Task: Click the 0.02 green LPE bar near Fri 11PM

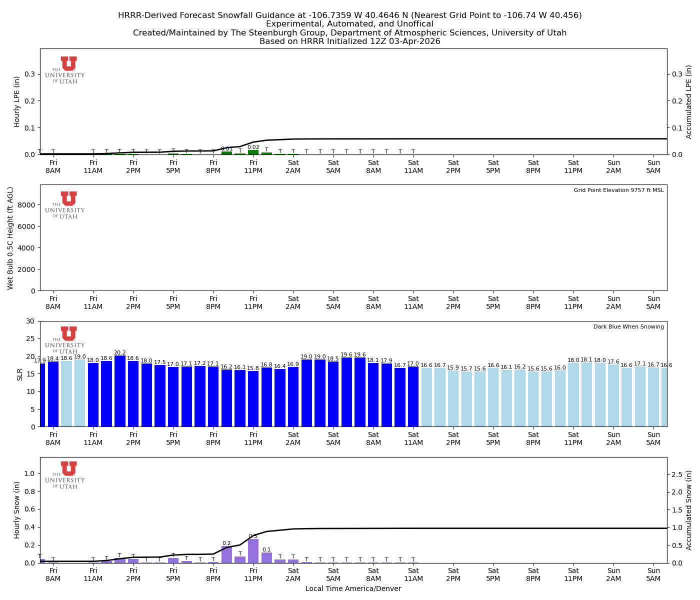Action: pos(254,152)
